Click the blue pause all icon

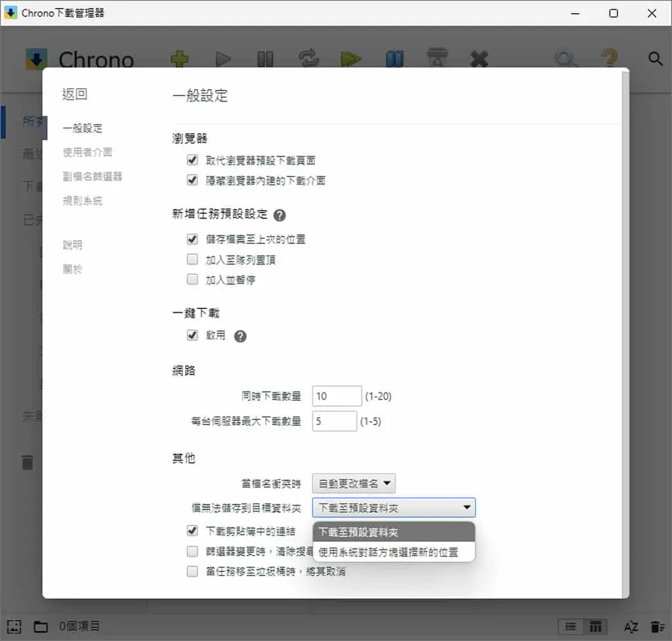tap(394, 59)
